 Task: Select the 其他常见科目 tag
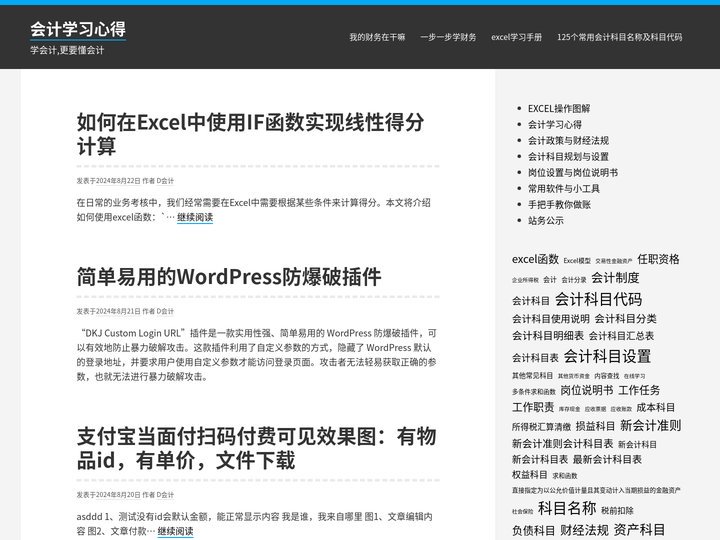tap(532, 376)
